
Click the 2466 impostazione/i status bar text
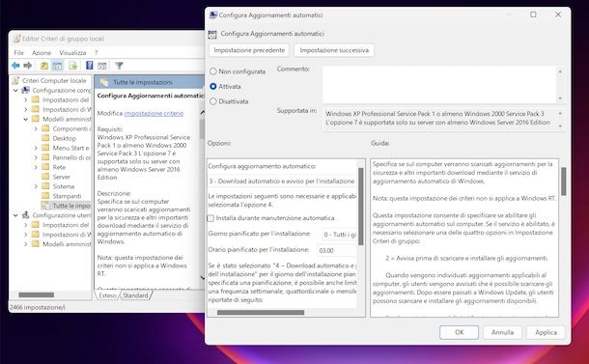coord(38,307)
